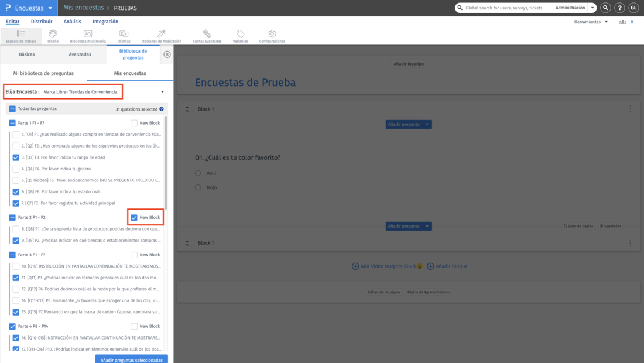Open Espacio de trabajo workspace icon
The height and width of the screenshot is (363, 644).
tap(21, 36)
